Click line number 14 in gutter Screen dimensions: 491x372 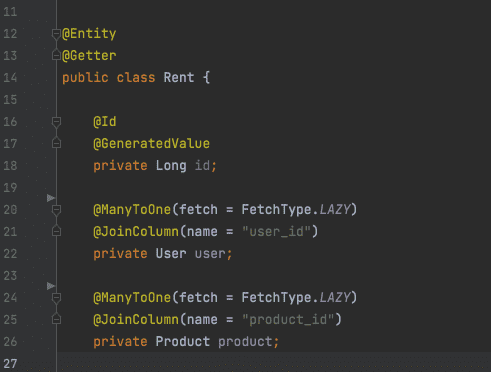point(10,78)
